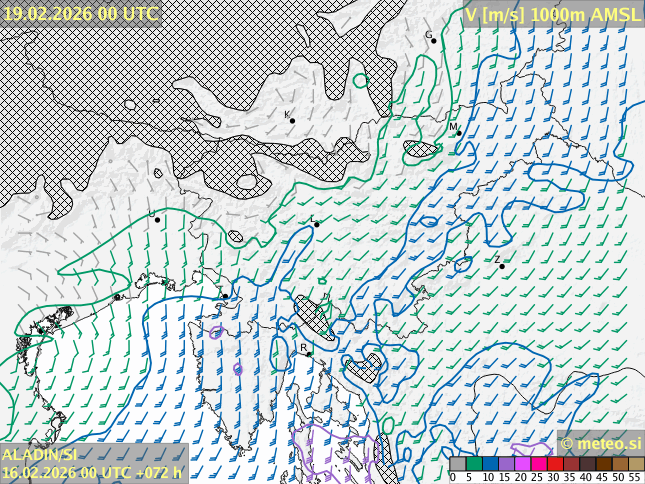The width and height of the screenshot is (645, 484).
Task: Click the green 5 m/s legend swatch
Action: pyautogui.click(x=473, y=464)
